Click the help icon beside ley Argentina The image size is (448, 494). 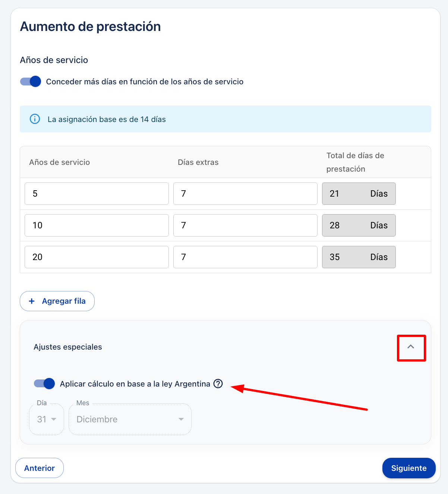[x=218, y=384]
